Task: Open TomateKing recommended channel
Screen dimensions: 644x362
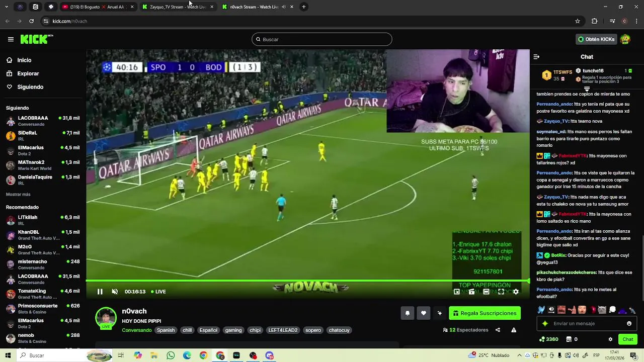Action: point(43,294)
